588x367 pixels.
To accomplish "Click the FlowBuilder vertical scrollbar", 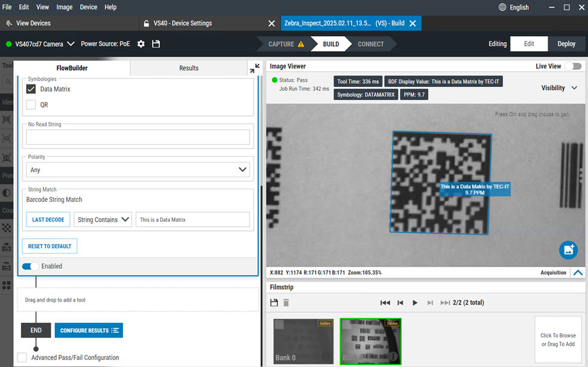I will coord(261,275).
